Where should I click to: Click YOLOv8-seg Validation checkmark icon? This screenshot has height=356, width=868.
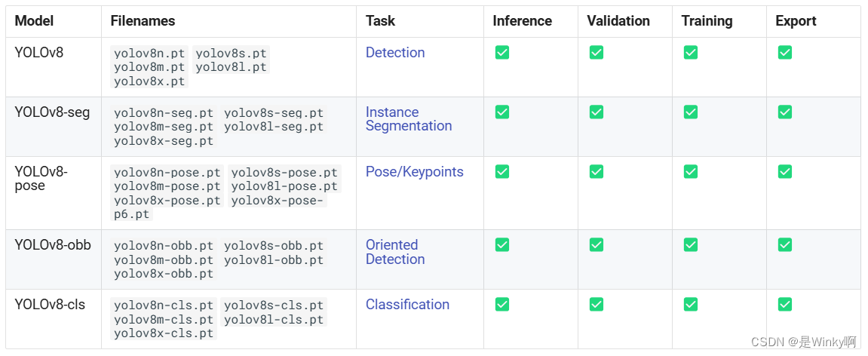point(596,112)
